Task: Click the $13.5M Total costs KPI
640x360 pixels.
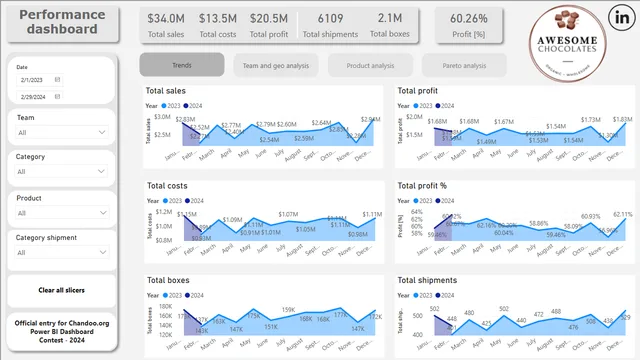Action: click(218, 25)
